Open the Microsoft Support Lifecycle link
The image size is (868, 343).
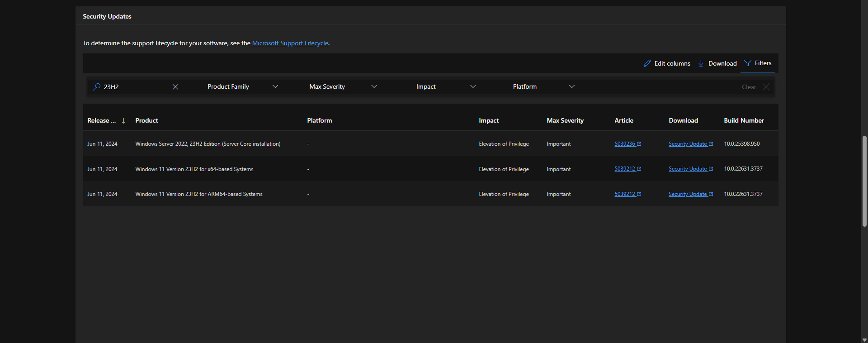[x=290, y=43]
